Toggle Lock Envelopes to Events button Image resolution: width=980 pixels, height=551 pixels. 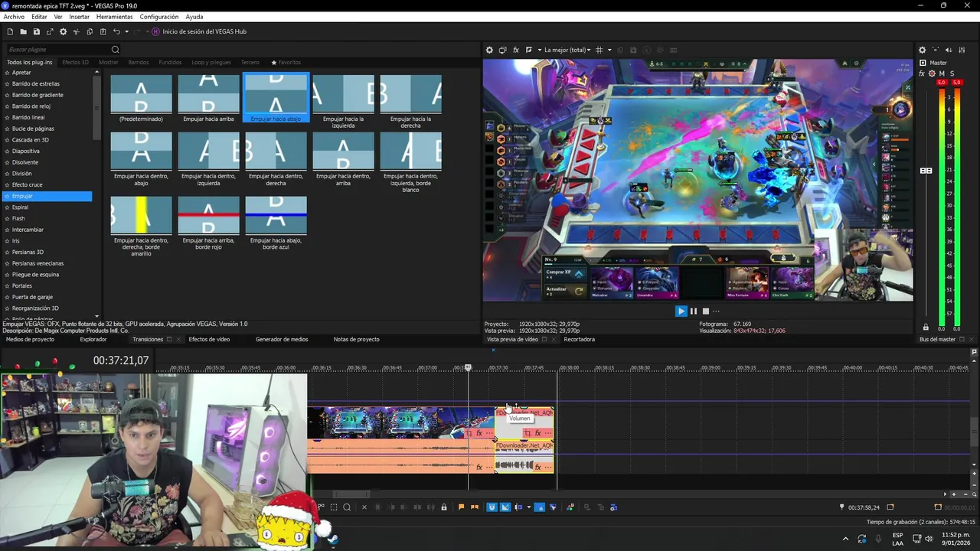point(539,507)
